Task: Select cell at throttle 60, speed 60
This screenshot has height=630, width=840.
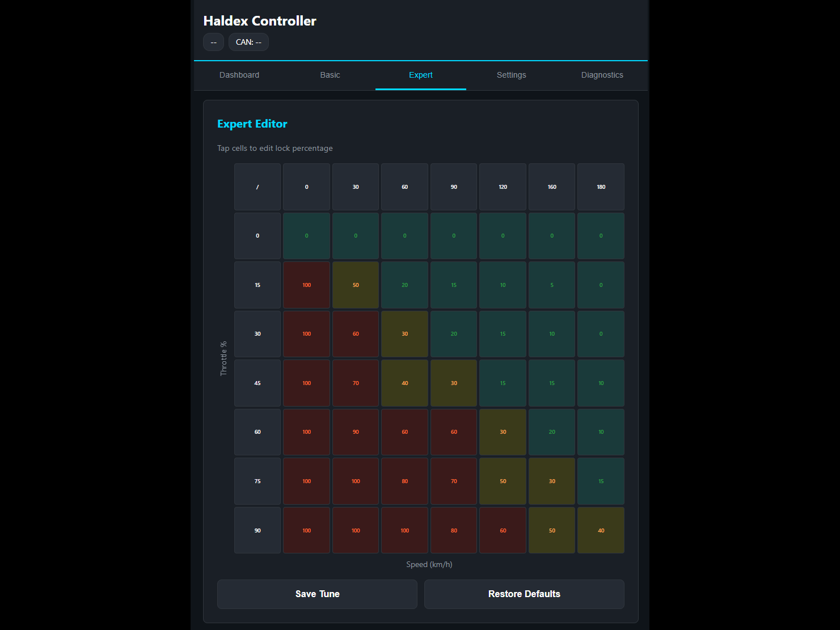Action: click(404, 432)
